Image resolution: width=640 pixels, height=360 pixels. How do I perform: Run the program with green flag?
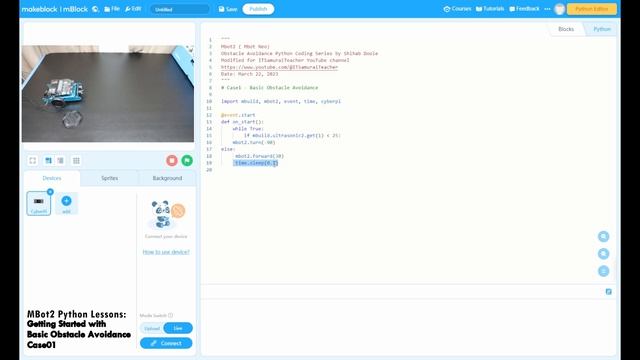tap(187, 160)
